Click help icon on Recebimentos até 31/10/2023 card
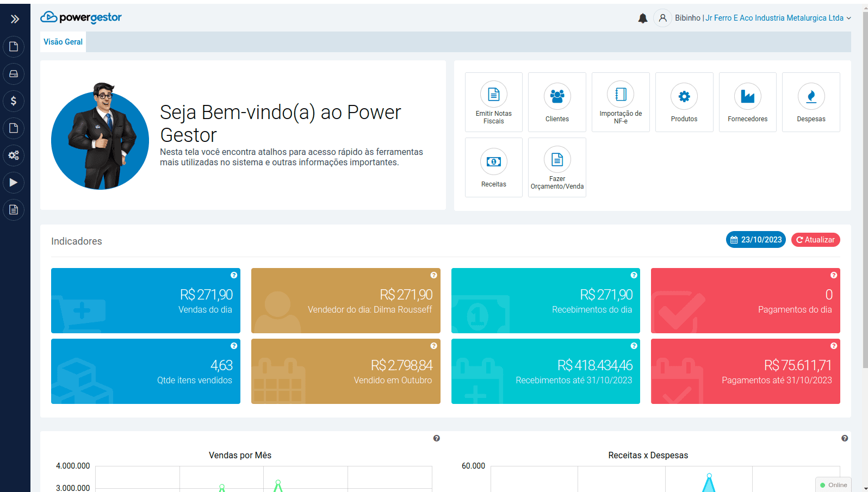 [x=634, y=346]
